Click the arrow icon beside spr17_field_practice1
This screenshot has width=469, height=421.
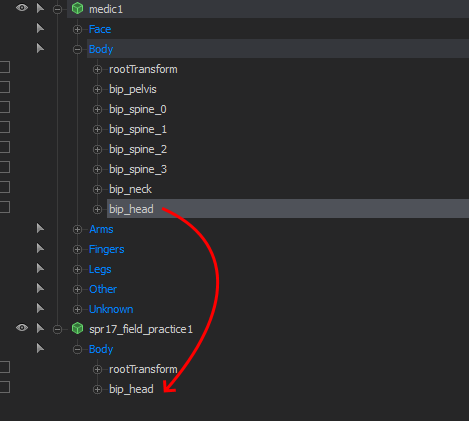tap(40, 328)
